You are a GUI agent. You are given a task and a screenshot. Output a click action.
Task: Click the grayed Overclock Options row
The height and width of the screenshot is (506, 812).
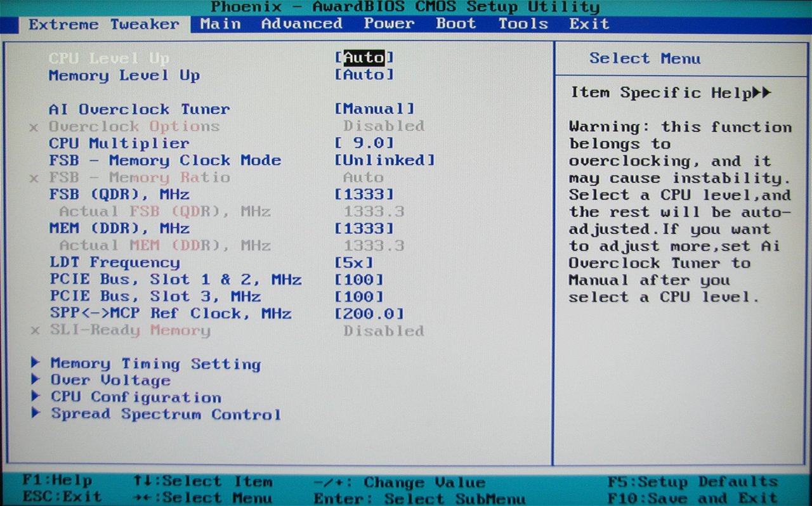click(226, 126)
